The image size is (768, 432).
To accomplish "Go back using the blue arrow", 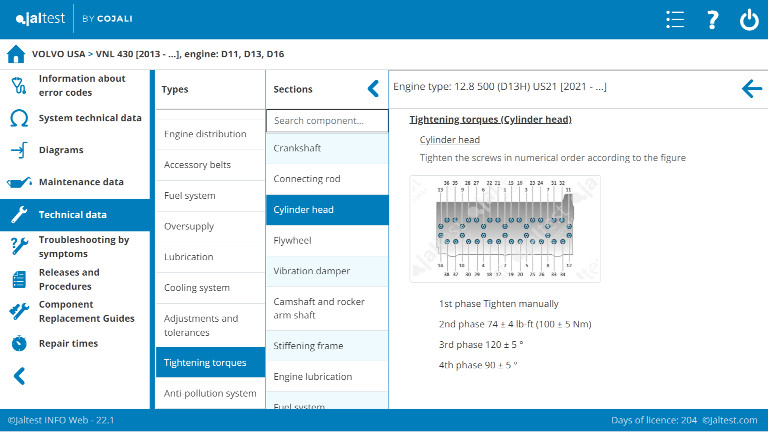I will pyautogui.click(x=751, y=88).
